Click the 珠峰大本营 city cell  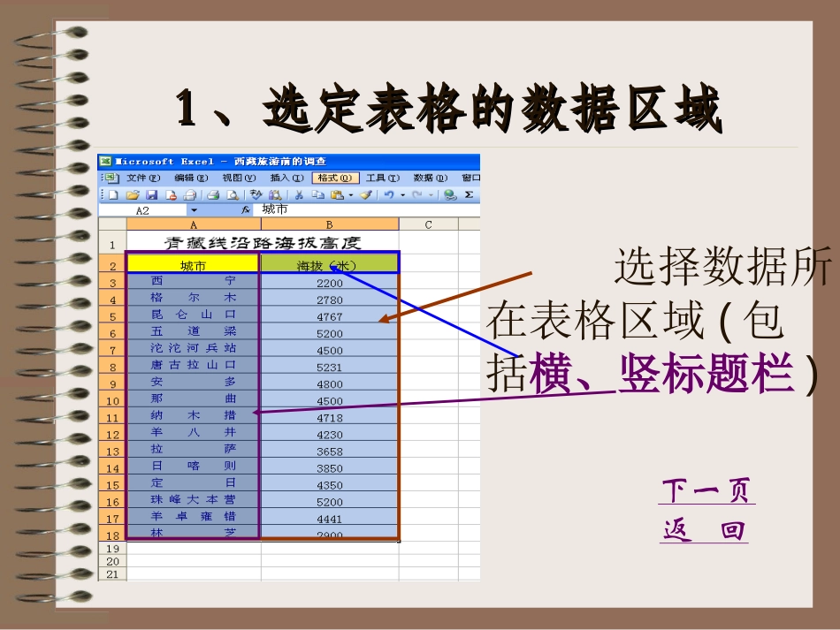(193, 500)
